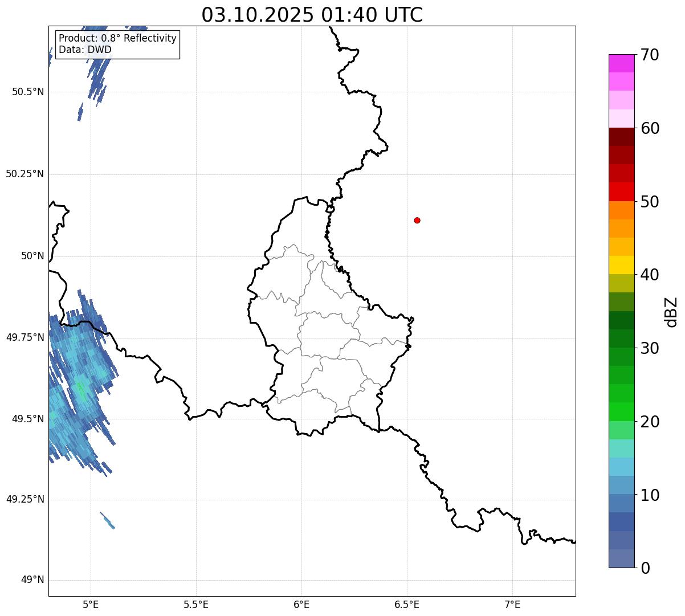The image size is (685, 616).
Task: Click the 'Product: 0.8° Reflectivity' label
Action: pos(118,38)
